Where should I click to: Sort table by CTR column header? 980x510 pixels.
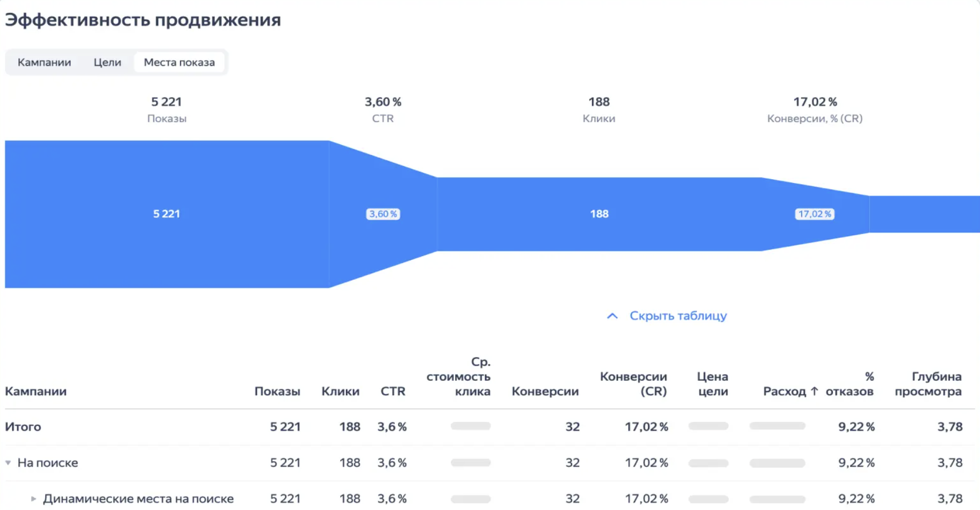[x=393, y=391]
